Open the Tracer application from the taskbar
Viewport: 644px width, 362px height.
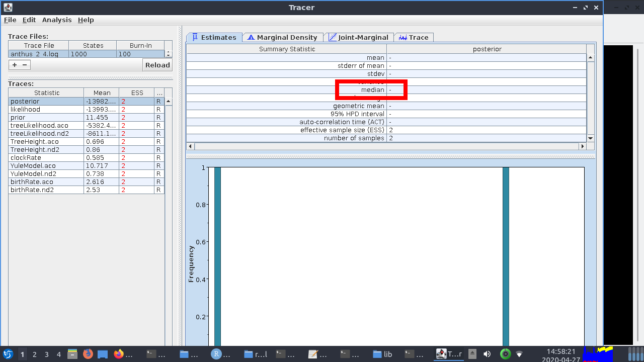442,354
